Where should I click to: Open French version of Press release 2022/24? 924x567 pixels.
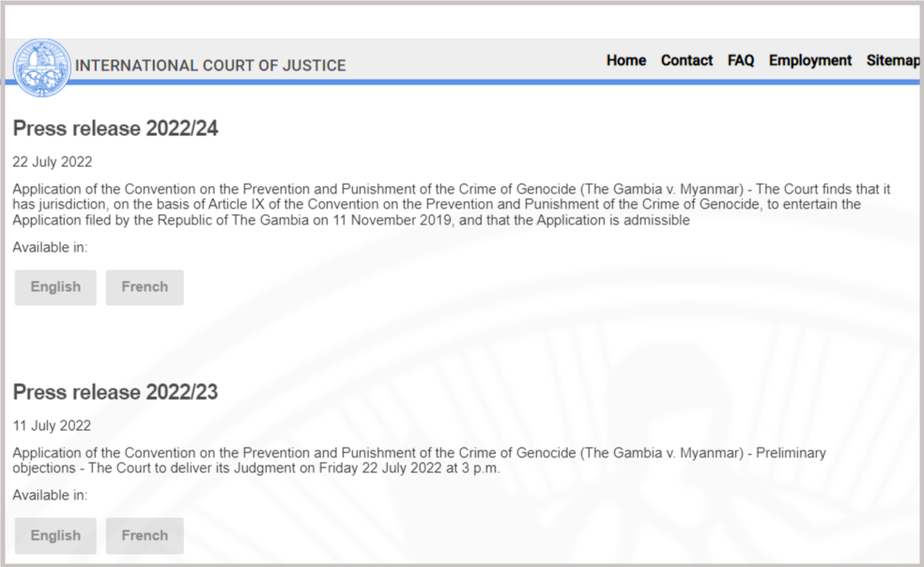coord(145,287)
